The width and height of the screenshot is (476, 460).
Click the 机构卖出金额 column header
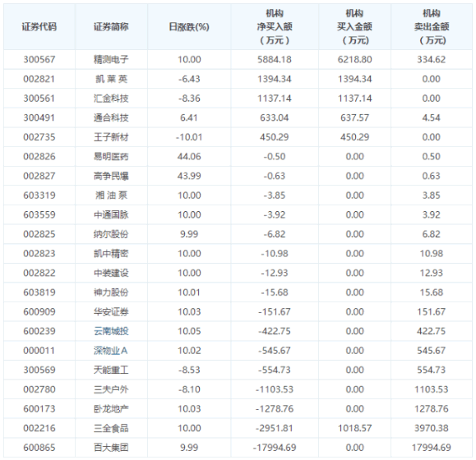(x=432, y=26)
